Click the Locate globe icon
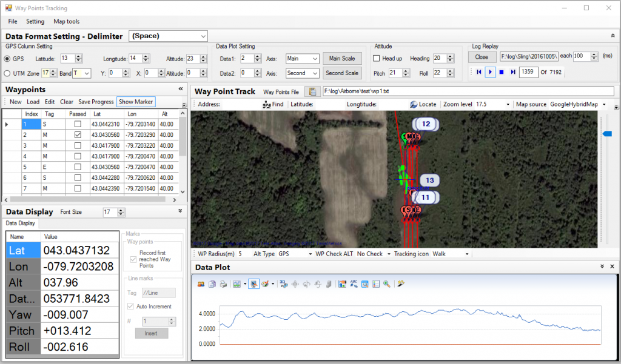This screenshot has width=621, height=364. [x=414, y=104]
